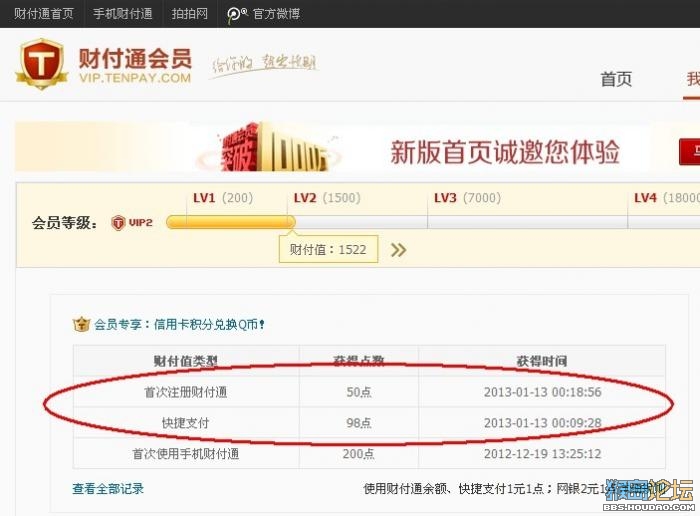Open 查看全部记录 link
The height and width of the screenshot is (516, 700).
pyautogui.click(x=108, y=489)
